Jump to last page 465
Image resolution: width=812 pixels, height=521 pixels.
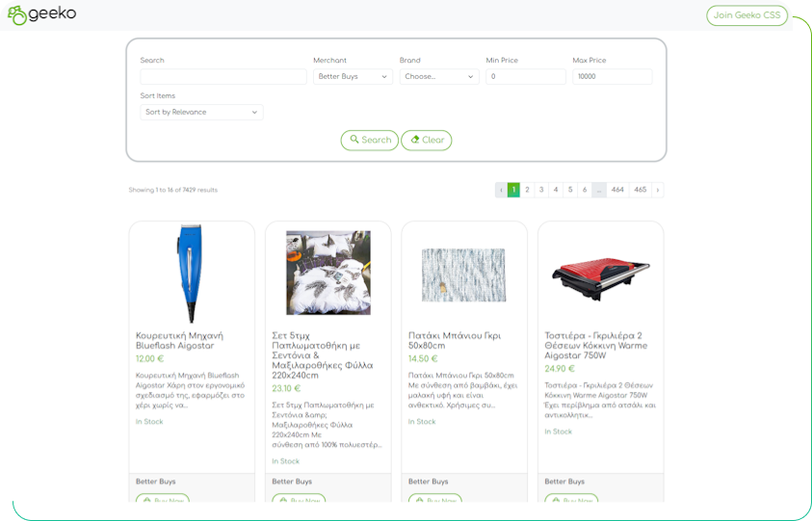(641, 190)
